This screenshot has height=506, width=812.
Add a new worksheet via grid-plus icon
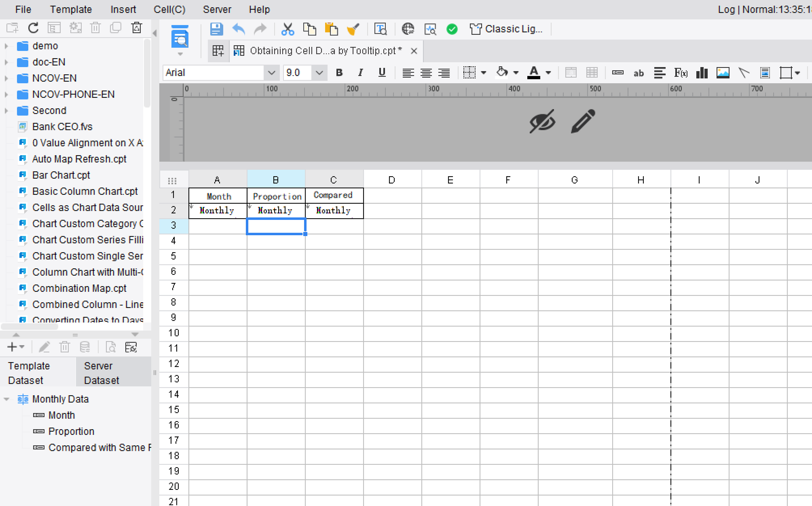coord(218,51)
